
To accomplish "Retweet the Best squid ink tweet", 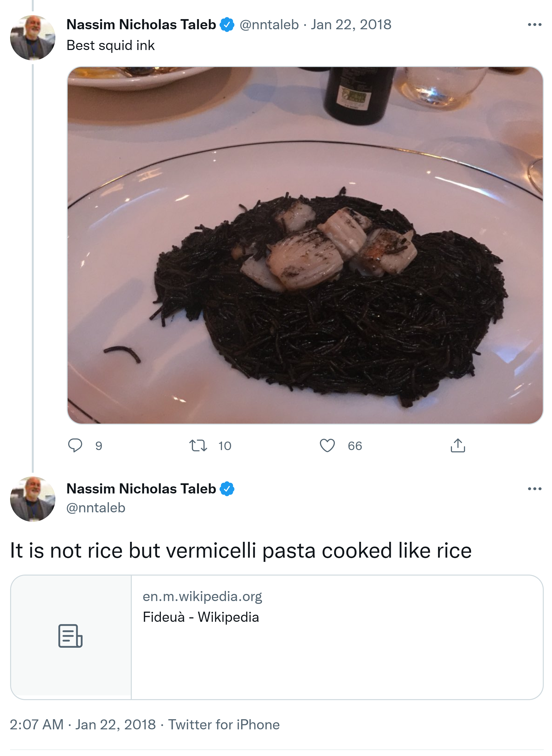I will pos(198,445).
